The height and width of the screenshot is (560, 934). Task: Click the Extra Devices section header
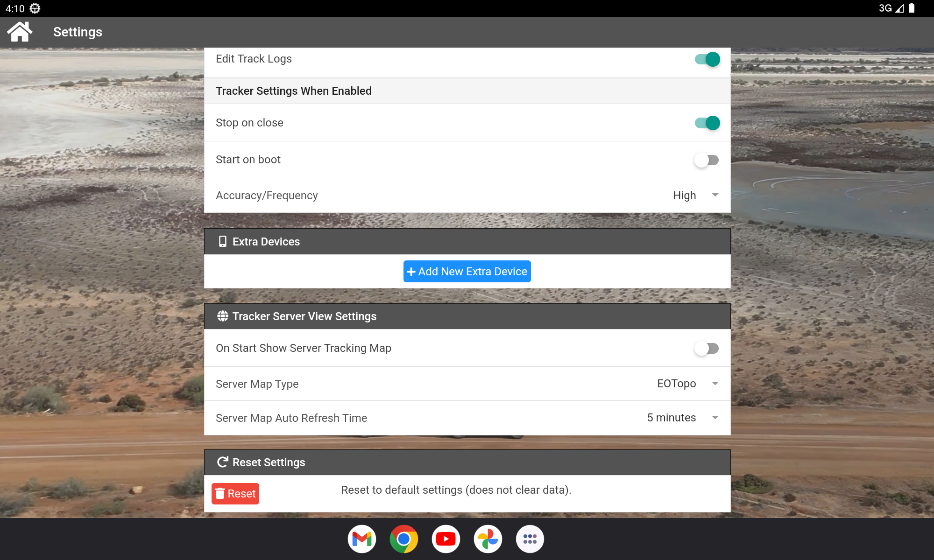[x=467, y=241]
